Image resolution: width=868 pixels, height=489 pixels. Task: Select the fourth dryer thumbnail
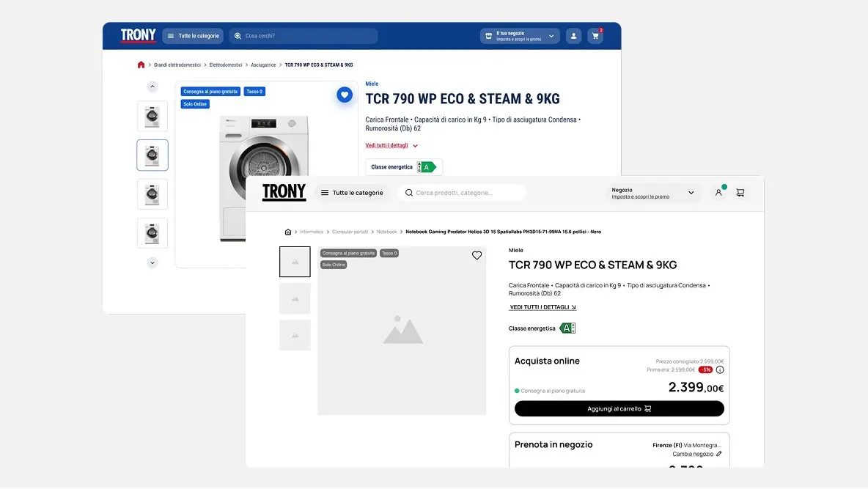click(x=152, y=233)
